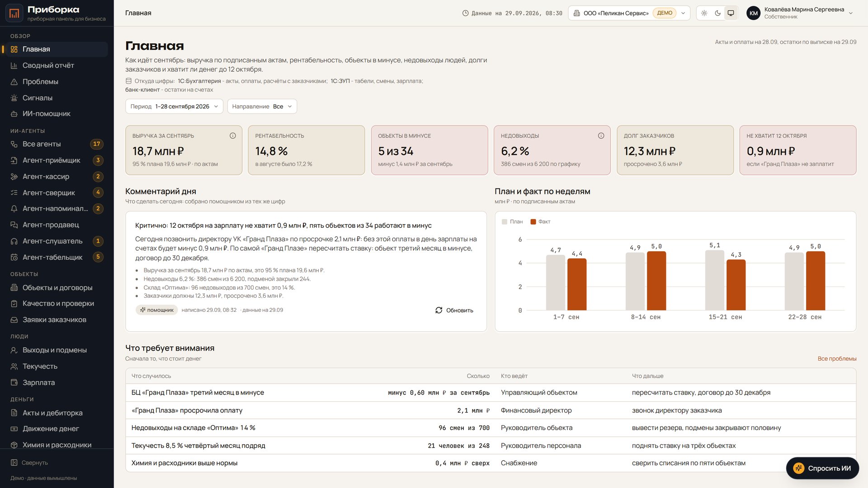Open the Все проблемы link
Viewport: 868px width, 488px height.
coord(837,359)
